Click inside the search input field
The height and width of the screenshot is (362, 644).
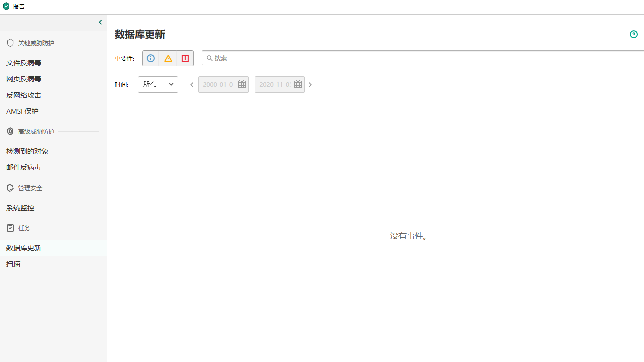(x=352, y=58)
